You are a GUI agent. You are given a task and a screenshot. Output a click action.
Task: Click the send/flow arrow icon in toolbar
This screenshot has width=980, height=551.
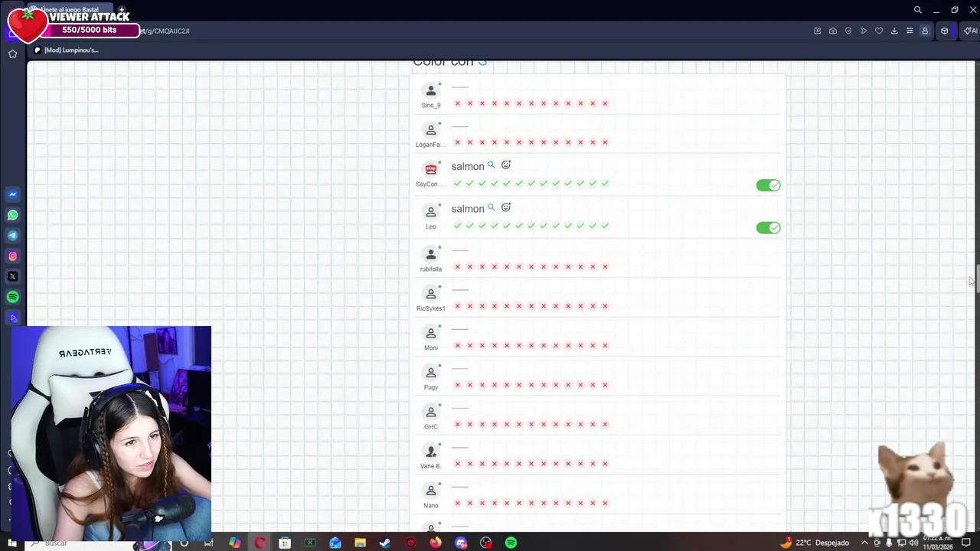click(864, 31)
